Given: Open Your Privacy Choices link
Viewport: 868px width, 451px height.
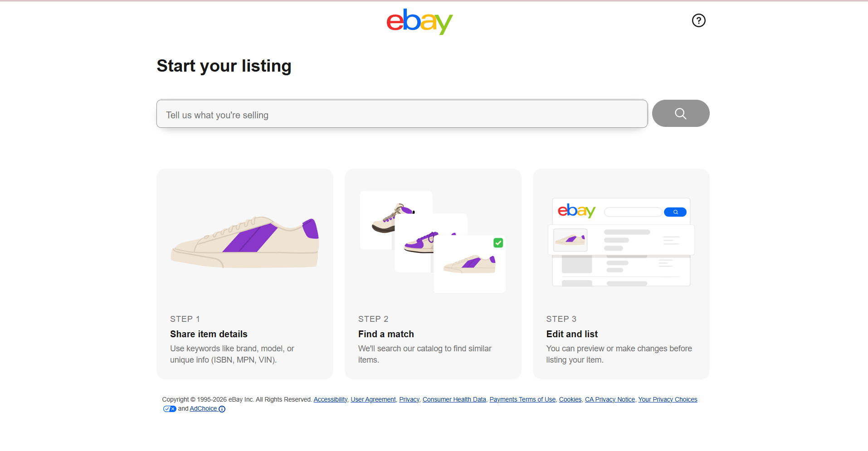Looking at the screenshot, I should [x=668, y=399].
